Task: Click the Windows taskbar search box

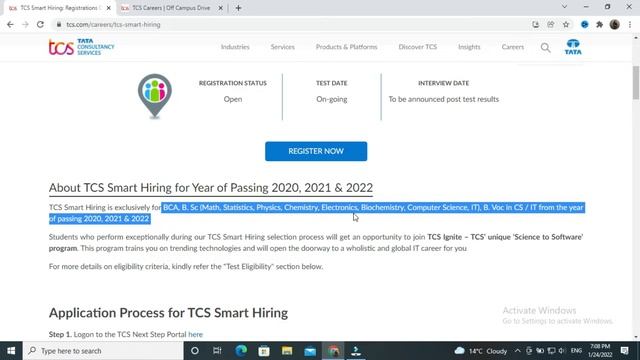Action: tap(103, 351)
